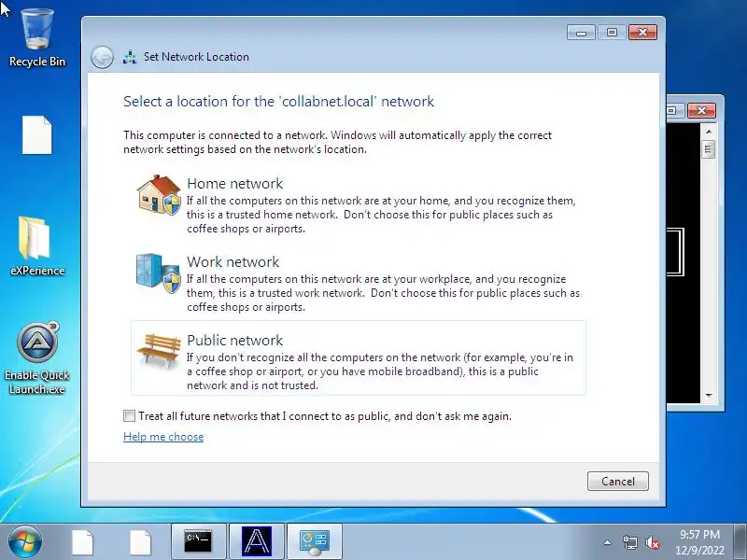Viewport: 747px width, 560px height.
Task: Show hidden tray icons arrow
Action: 608,542
